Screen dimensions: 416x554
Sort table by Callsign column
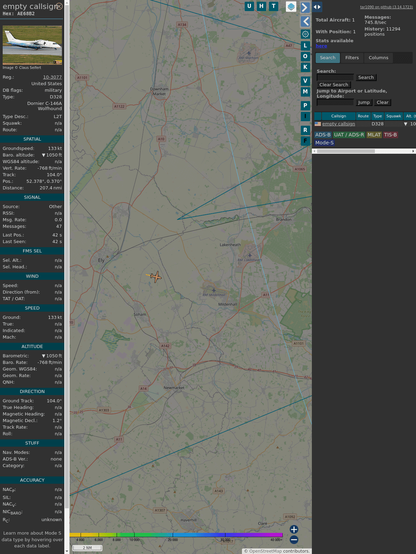click(x=338, y=116)
